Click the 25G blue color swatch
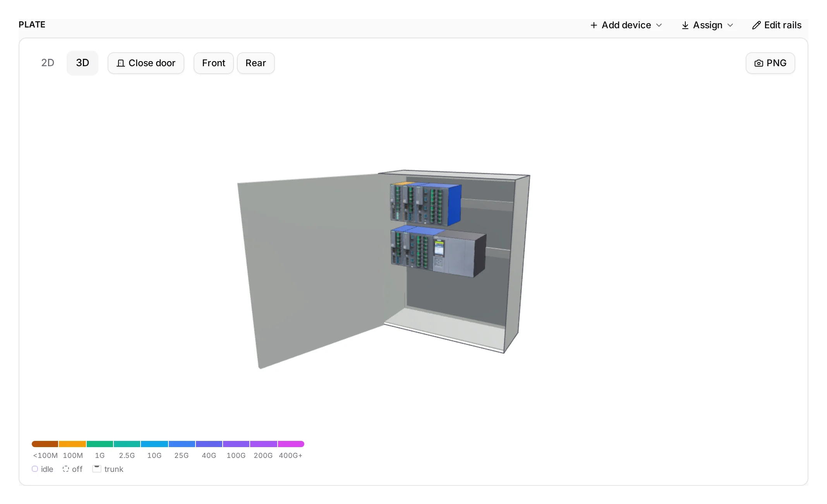Viewport: 827px width, 504px height. coord(182,444)
